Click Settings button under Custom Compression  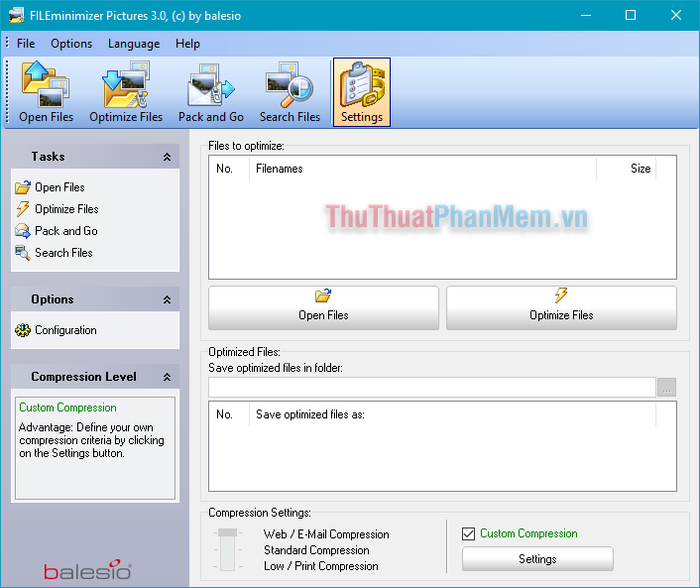tap(538, 559)
